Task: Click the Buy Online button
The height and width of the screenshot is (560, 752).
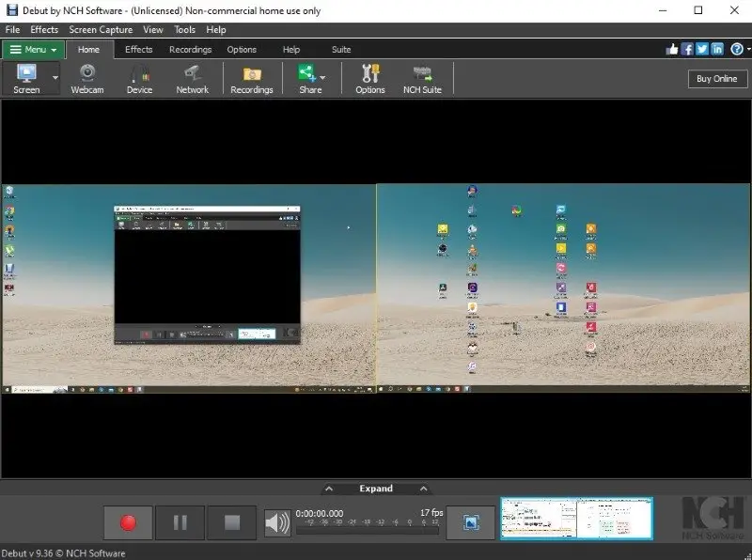Action: 717,78
